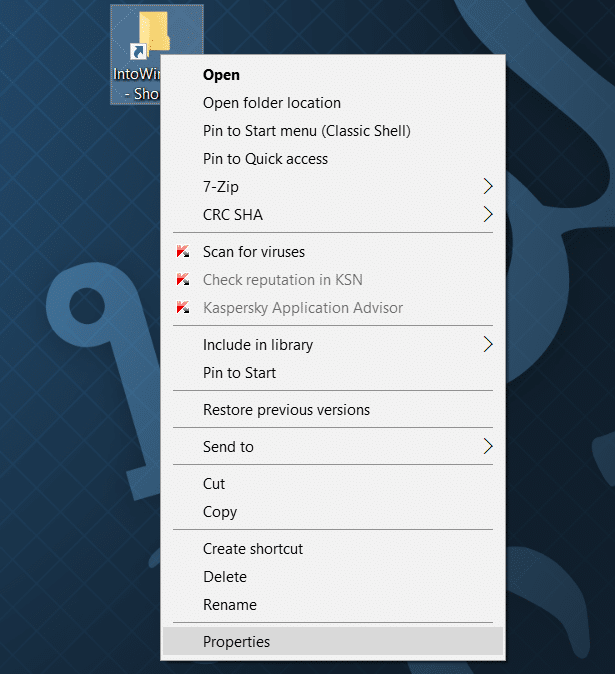Click Kaspersky icon beside Kaspersky Application Advisor
615x674 pixels.
pyautogui.click(x=183, y=307)
